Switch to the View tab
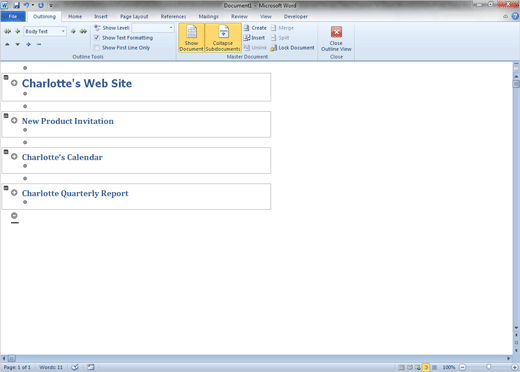Screen dimensions: 520x372 click(266, 16)
